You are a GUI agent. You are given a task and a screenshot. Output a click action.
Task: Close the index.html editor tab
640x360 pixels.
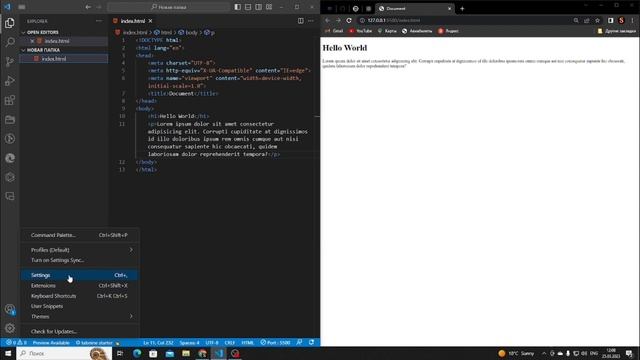pos(150,21)
